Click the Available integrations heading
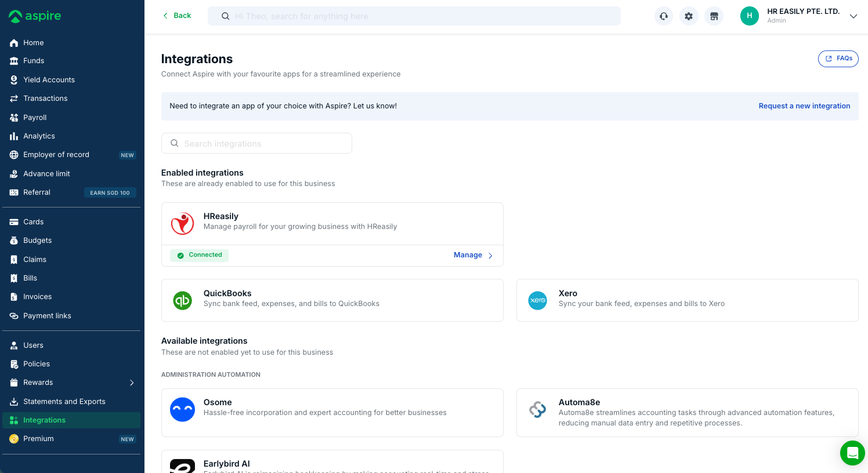The width and height of the screenshot is (868, 473). pyautogui.click(x=204, y=341)
